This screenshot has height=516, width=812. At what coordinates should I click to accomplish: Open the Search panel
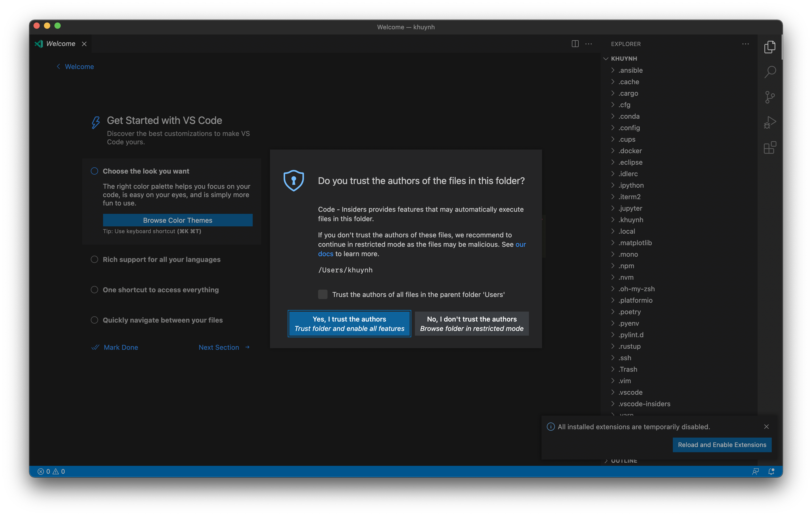click(770, 72)
